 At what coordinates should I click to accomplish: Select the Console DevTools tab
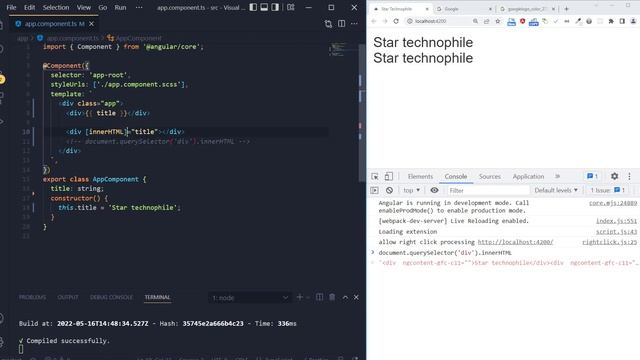[456, 176]
